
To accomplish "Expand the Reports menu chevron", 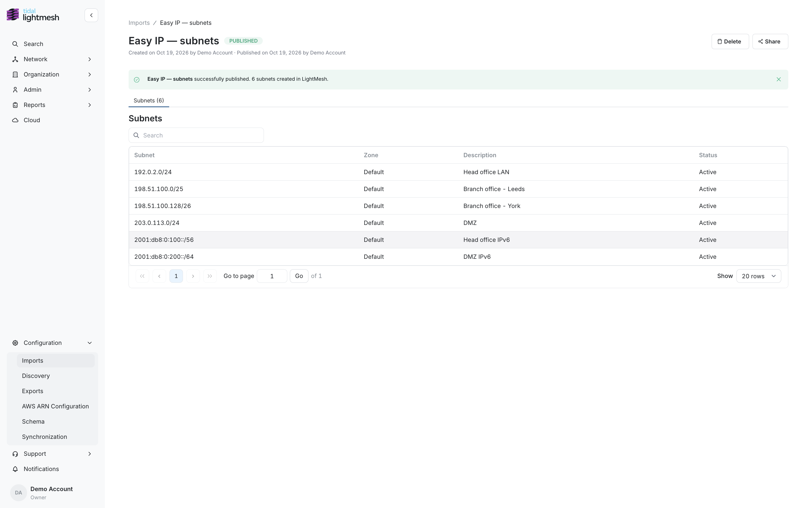I will tap(90, 105).
